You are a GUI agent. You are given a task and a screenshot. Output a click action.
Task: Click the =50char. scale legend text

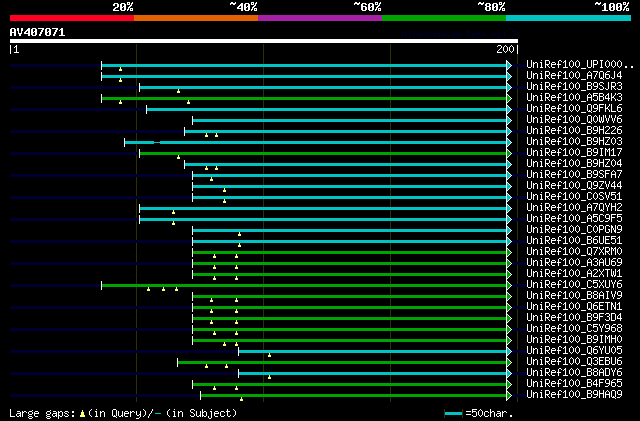pyautogui.click(x=489, y=413)
